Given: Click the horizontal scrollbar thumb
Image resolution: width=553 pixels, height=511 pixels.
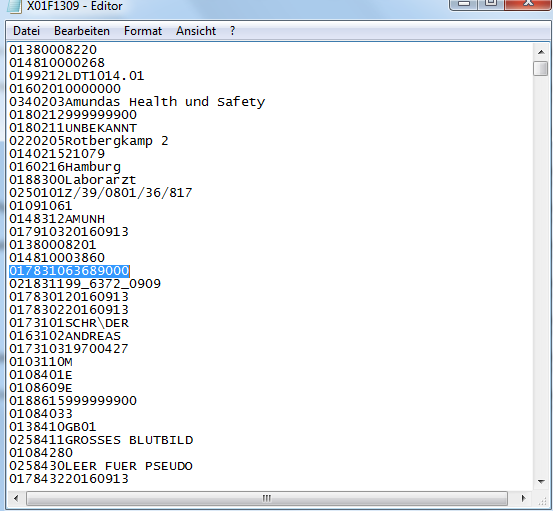Looking at the screenshot, I should [x=267, y=498].
